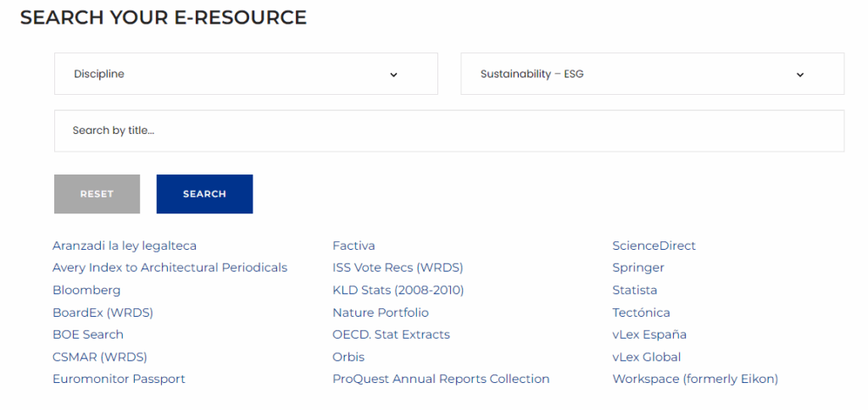Select the vLex Global link

pyautogui.click(x=647, y=357)
